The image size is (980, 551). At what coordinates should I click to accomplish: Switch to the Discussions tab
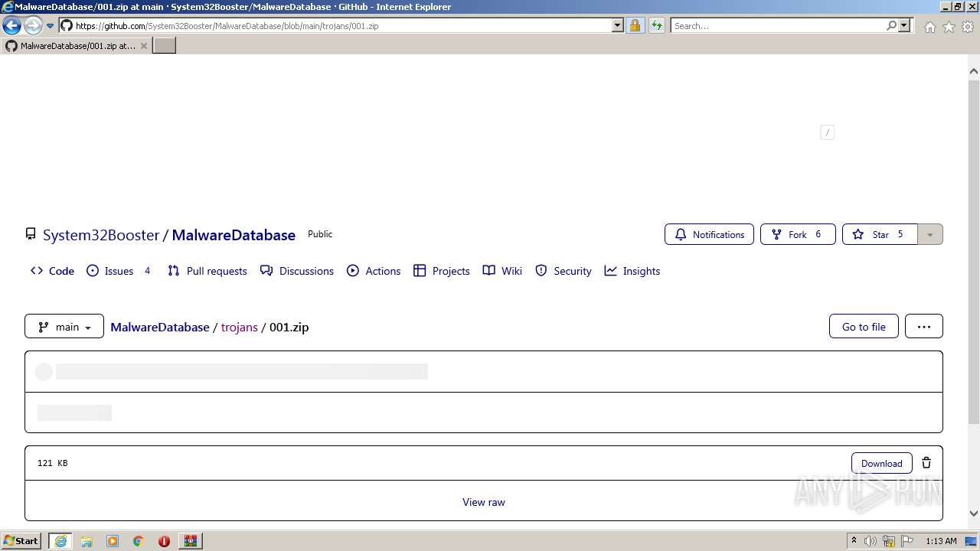point(297,271)
